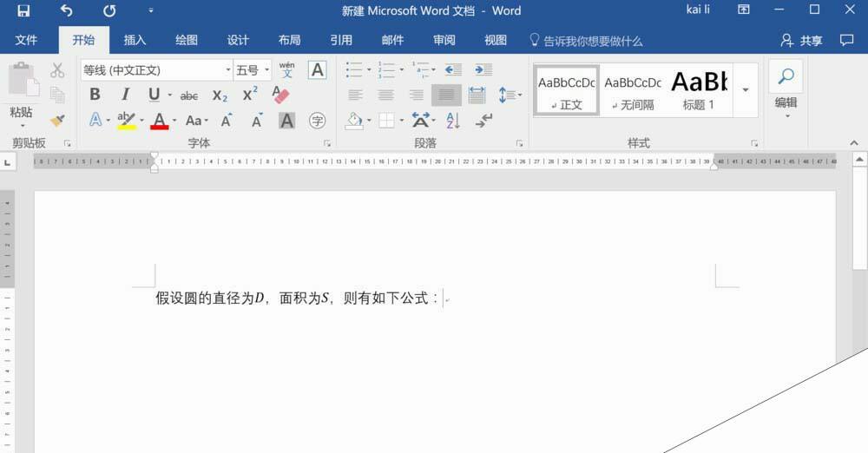Switch to the 引用 tab
This screenshot has height=453, width=868.
(341, 41)
